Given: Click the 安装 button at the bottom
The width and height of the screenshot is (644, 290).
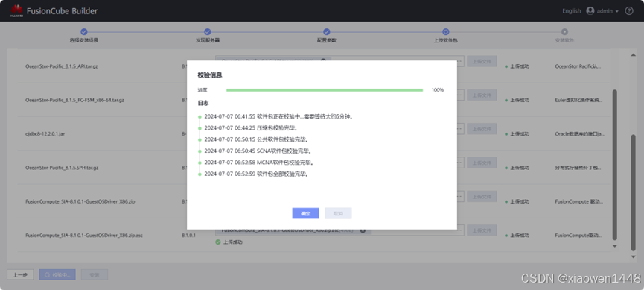Looking at the screenshot, I should point(95,275).
